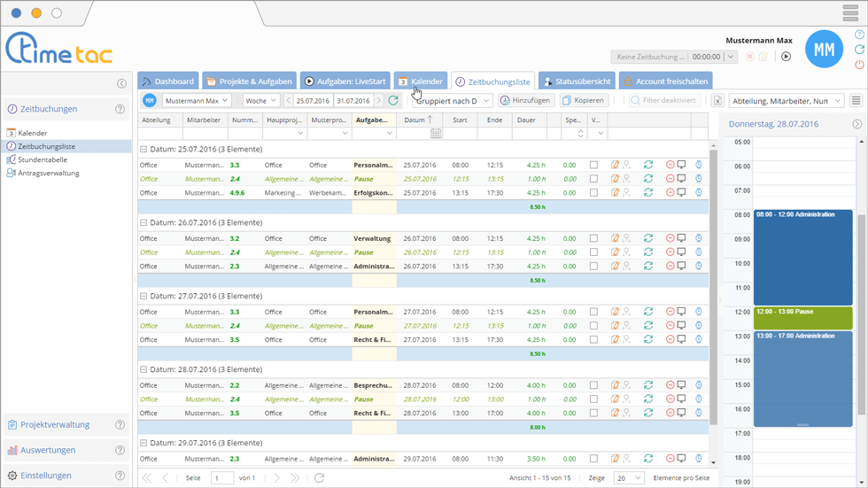The image size is (868, 488).
Task: Click the start time tracking play button
Action: [786, 57]
